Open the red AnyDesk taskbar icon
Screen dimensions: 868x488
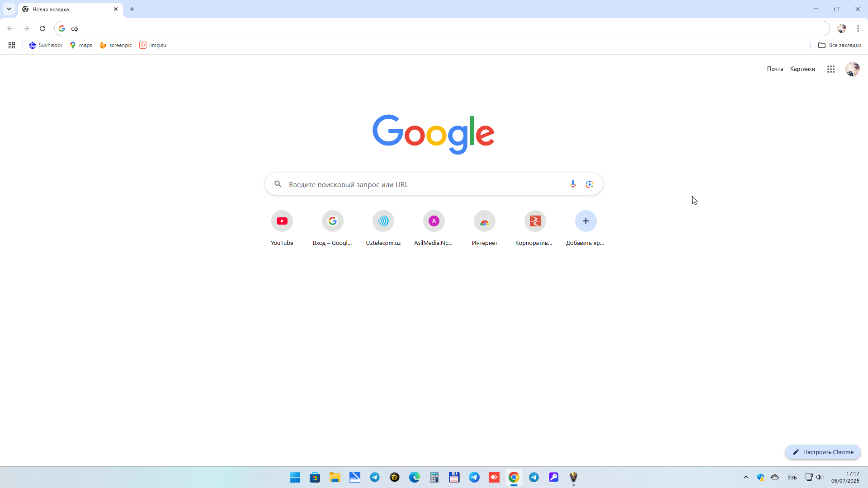click(494, 477)
